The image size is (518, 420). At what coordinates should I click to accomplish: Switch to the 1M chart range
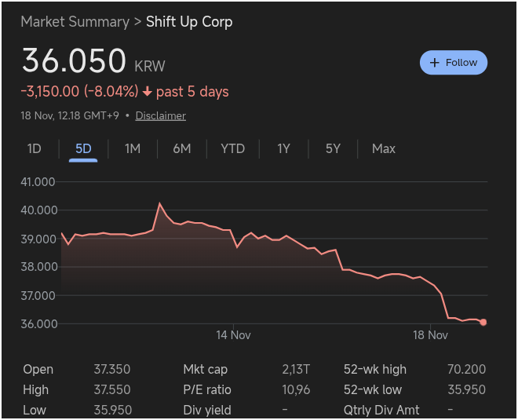(133, 148)
